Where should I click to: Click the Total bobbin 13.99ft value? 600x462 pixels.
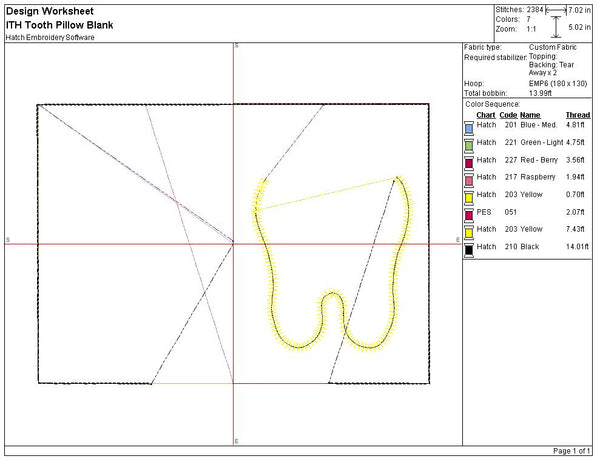543,91
